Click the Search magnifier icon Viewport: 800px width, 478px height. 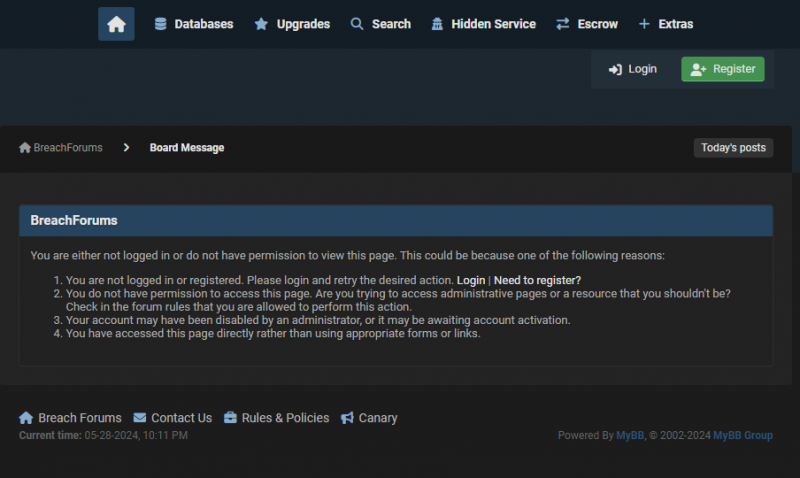357,24
